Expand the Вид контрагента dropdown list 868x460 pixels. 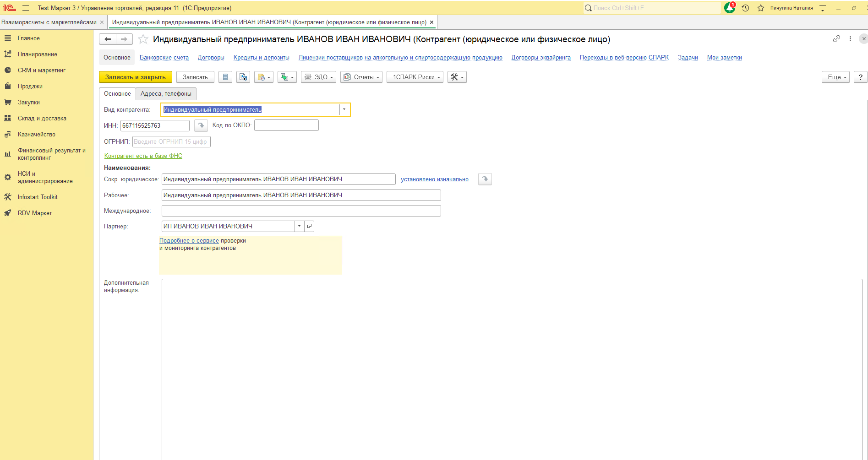[x=344, y=109]
